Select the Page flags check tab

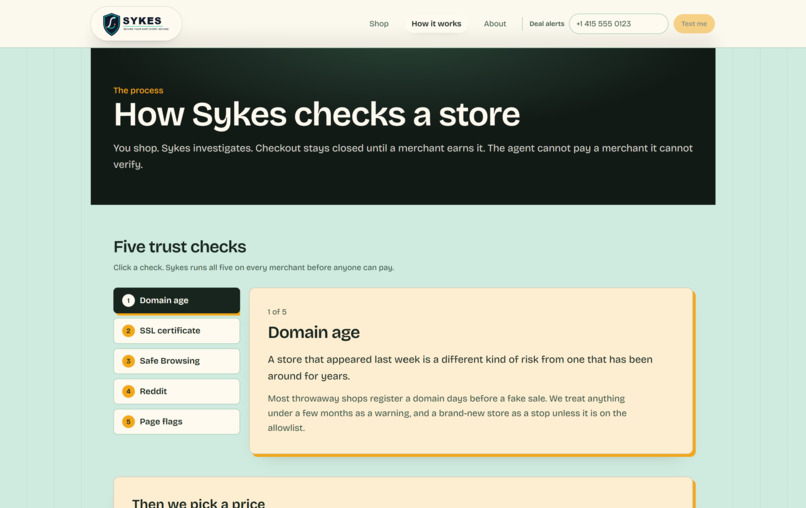(x=176, y=422)
